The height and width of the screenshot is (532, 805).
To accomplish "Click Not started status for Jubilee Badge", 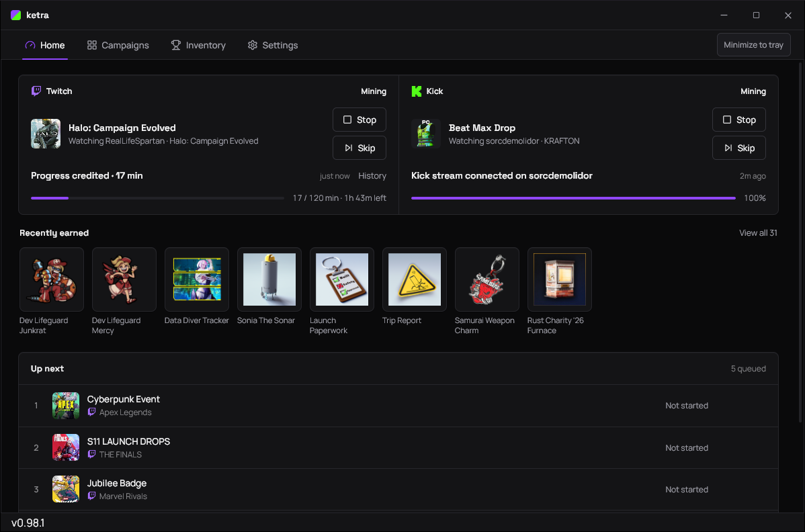I will [x=687, y=490].
